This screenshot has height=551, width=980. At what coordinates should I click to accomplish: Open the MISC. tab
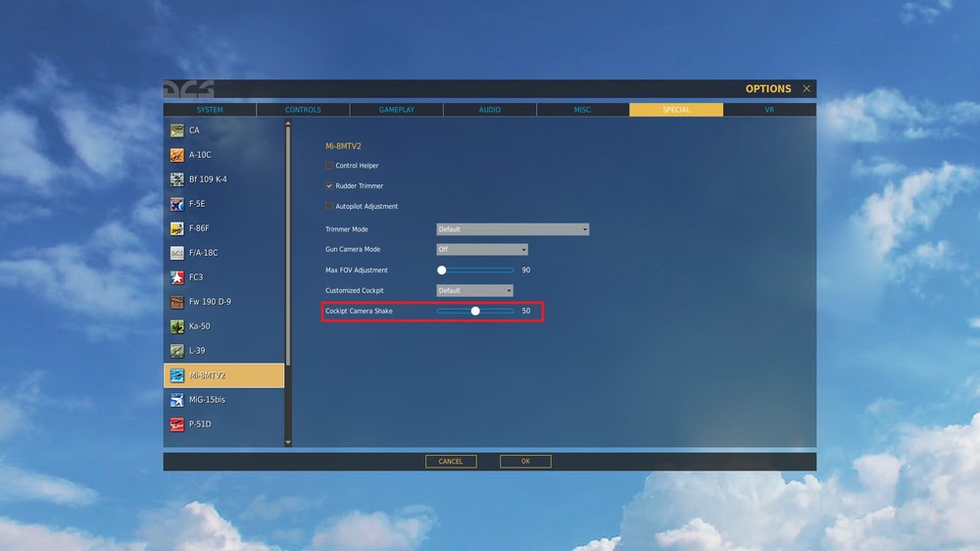point(582,110)
